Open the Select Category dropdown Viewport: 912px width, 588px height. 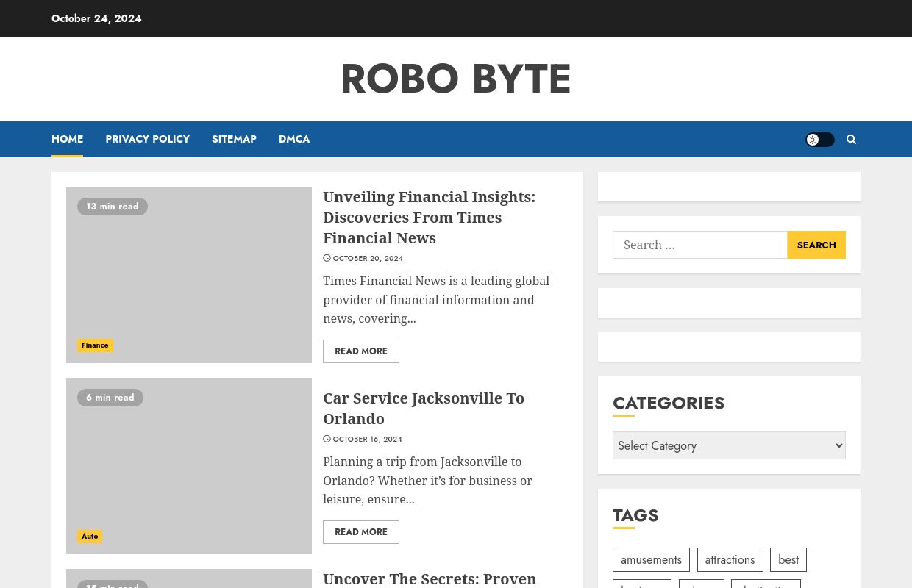pyautogui.click(x=729, y=445)
